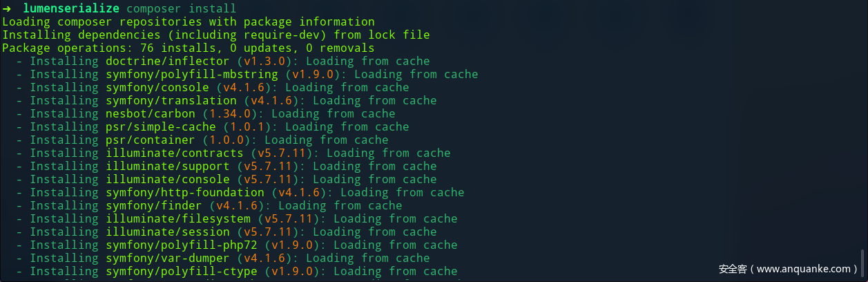The width and height of the screenshot is (868, 282).
Task: Click the symfony/console package name
Action: pyautogui.click(x=157, y=88)
